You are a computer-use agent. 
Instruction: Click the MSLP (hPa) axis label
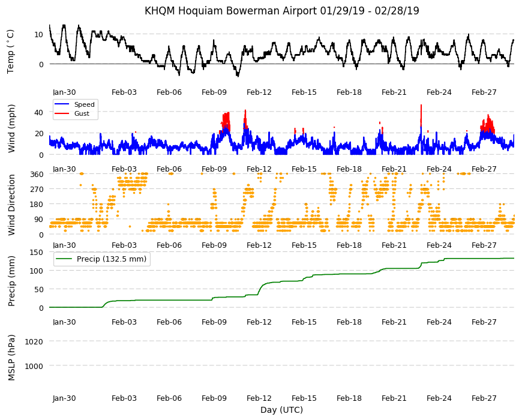coord(11,357)
